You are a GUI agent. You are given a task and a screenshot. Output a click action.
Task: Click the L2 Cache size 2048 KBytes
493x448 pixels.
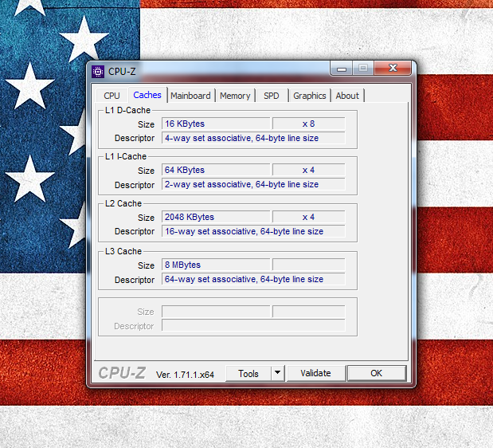point(216,217)
